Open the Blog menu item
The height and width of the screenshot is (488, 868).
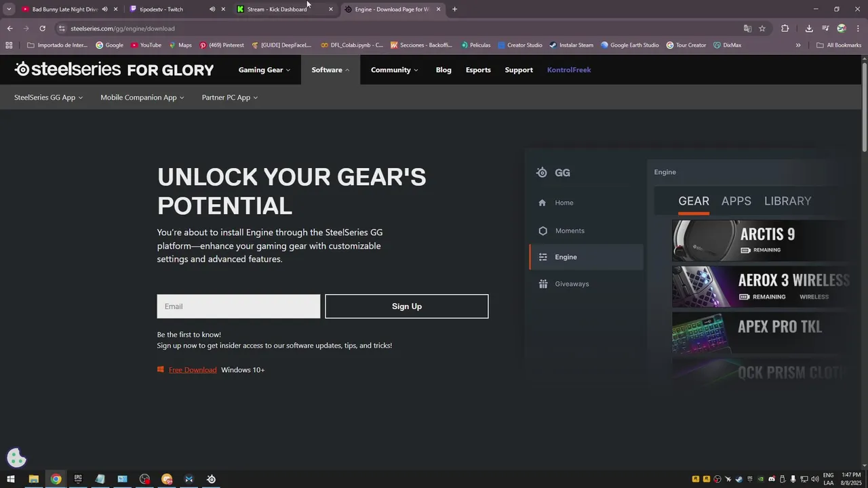point(443,70)
